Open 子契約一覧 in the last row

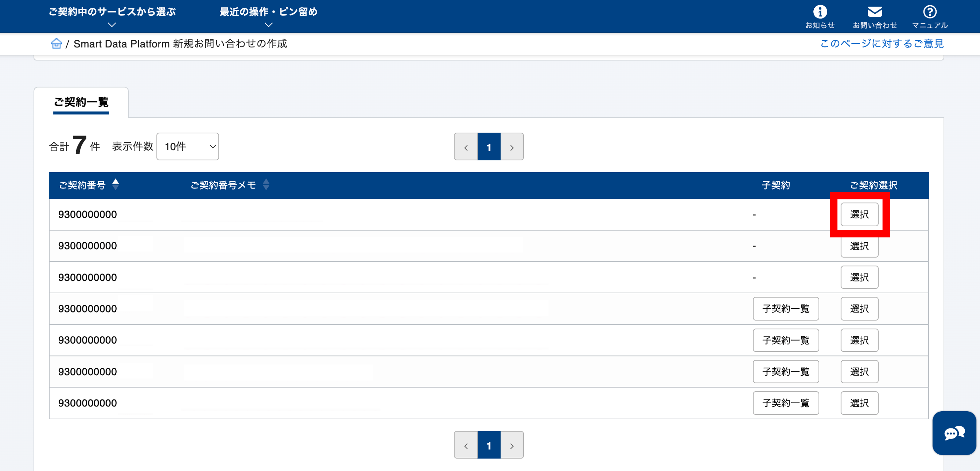coord(785,403)
